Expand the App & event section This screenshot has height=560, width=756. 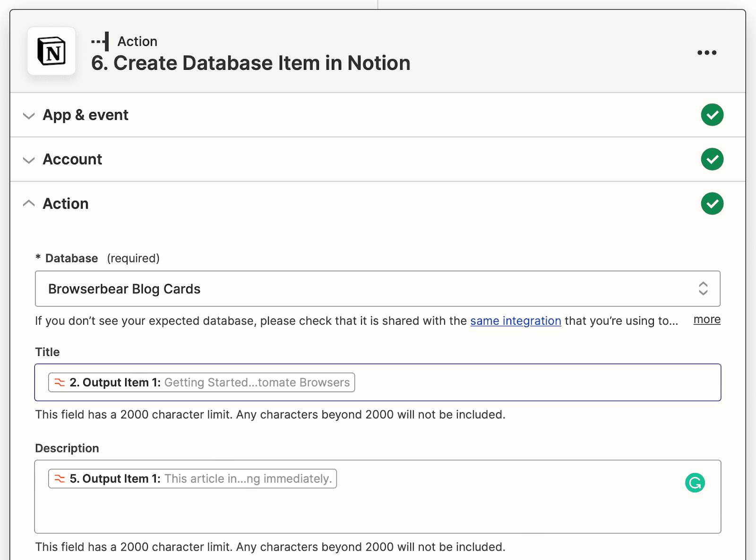pyautogui.click(x=29, y=116)
